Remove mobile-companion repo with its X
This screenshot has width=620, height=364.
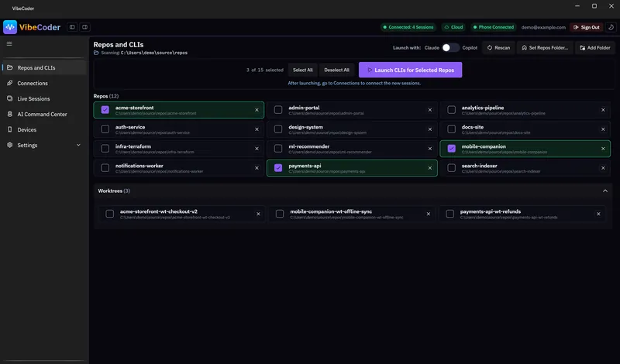pos(603,149)
